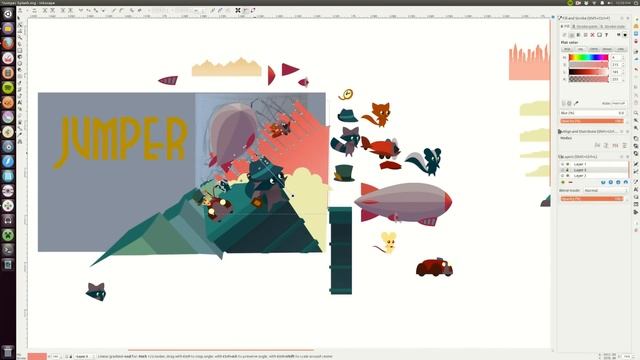Toggle visibility eye of Layer 1
The image size is (640, 360).
point(562,164)
